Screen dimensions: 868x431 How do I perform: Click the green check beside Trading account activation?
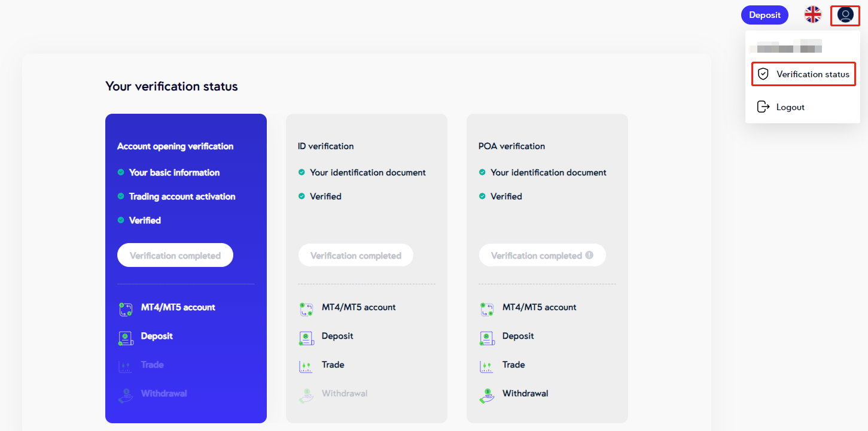(x=121, y=196)
